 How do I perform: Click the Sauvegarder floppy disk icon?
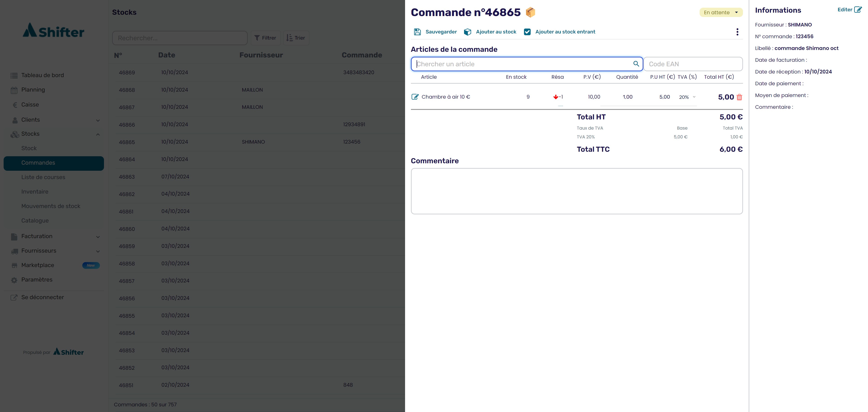(x=417, y=32)
